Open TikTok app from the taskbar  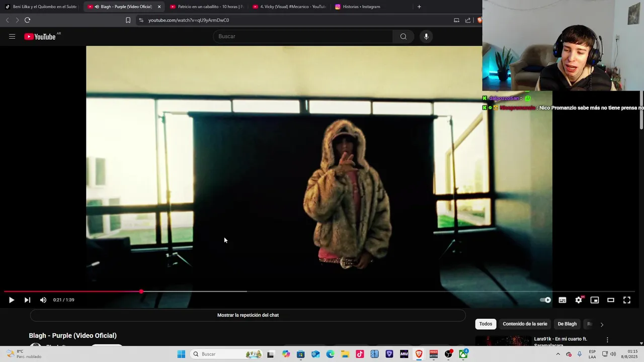[360, 354]
